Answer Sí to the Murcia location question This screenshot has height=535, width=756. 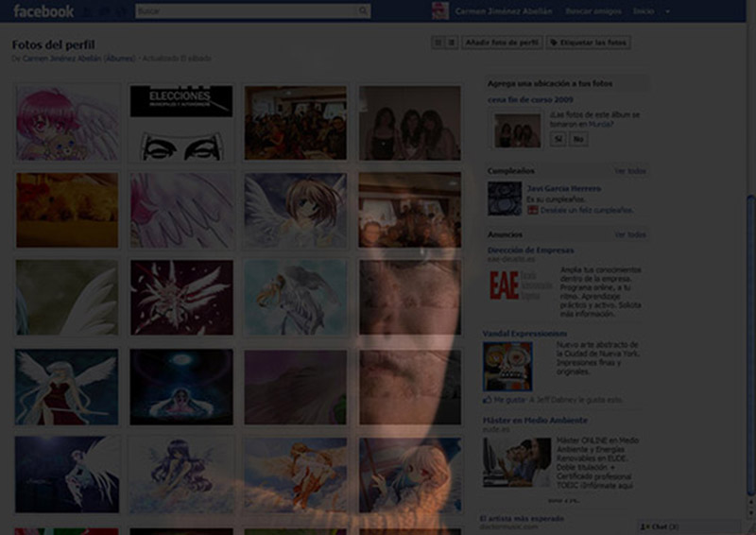(x=558, y=139)
